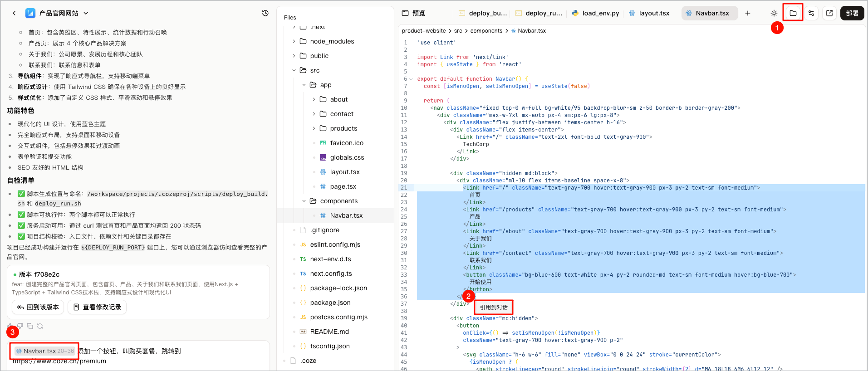868x371 pixels.
Task: Open the deploy_bu... file tab
Action: (483, 13)
